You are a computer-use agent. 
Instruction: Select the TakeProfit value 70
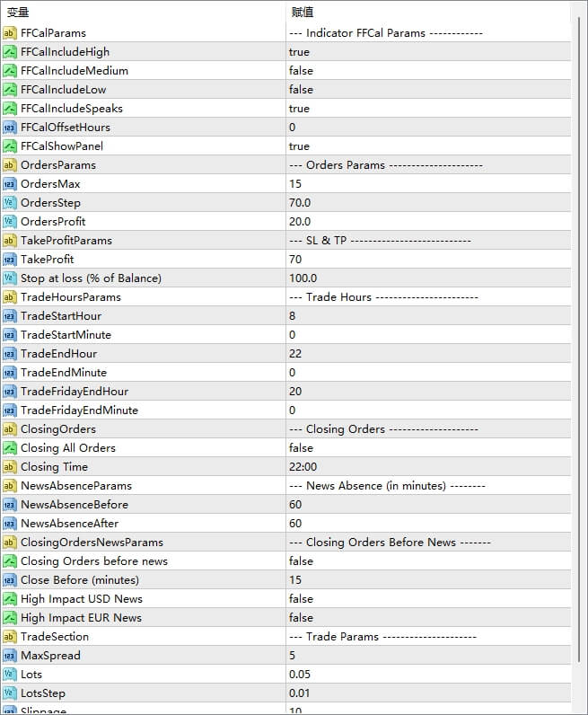(295, 260)
